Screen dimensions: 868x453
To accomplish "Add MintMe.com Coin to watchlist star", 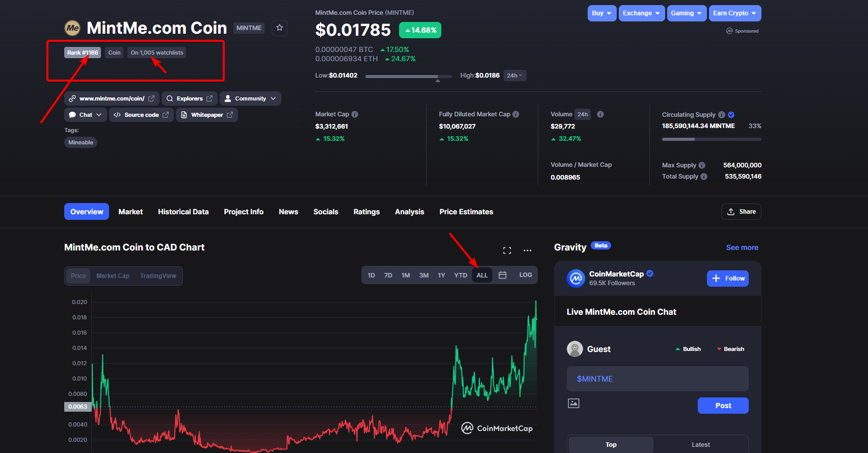I will (279, 28).
